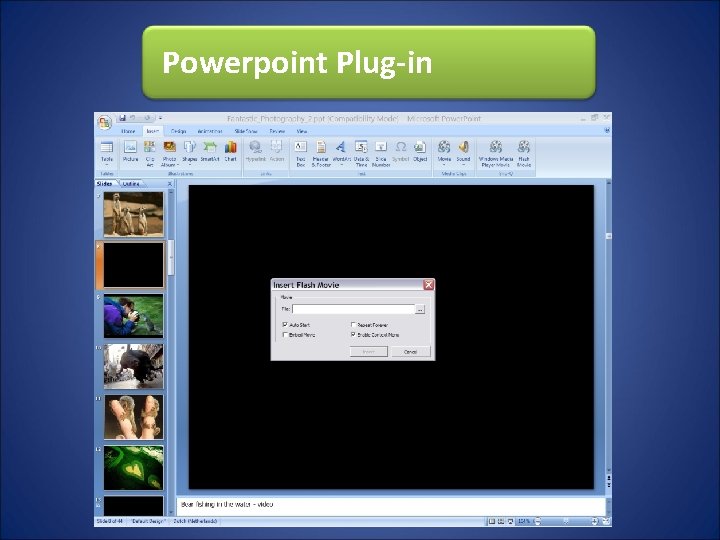Toggle the Enable Context Menu checkbox
Viewport: 720px width, 540px height.
[x=354, y=335]
